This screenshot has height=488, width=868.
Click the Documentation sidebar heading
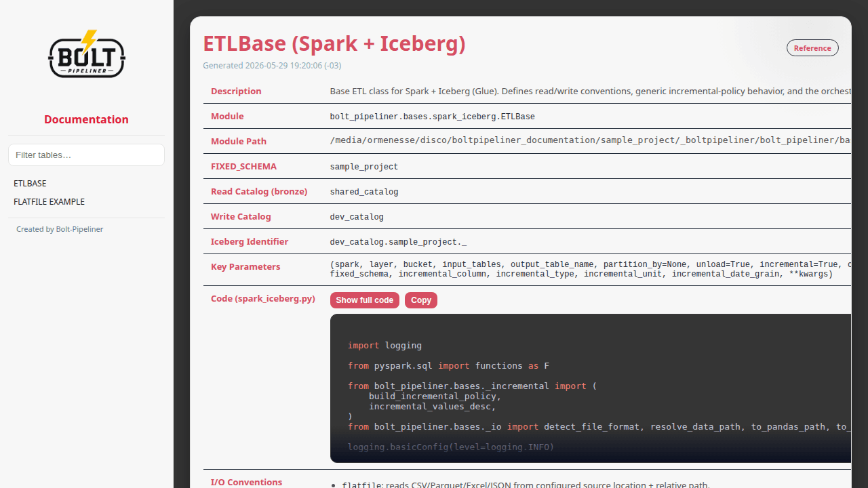(x=86, y=119)
